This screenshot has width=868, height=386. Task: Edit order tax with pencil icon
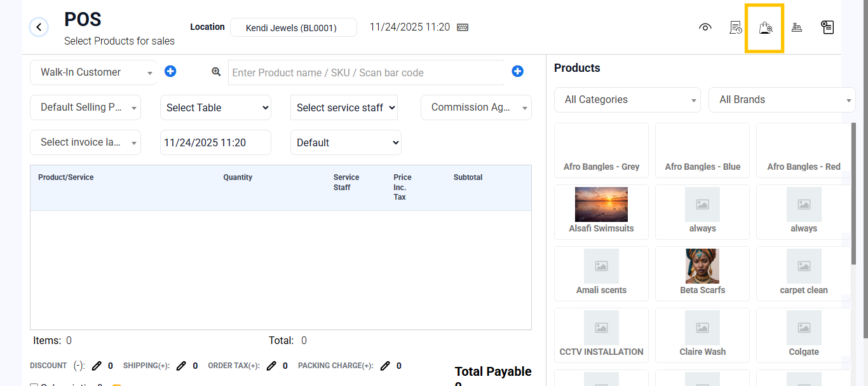coord(271,366)
